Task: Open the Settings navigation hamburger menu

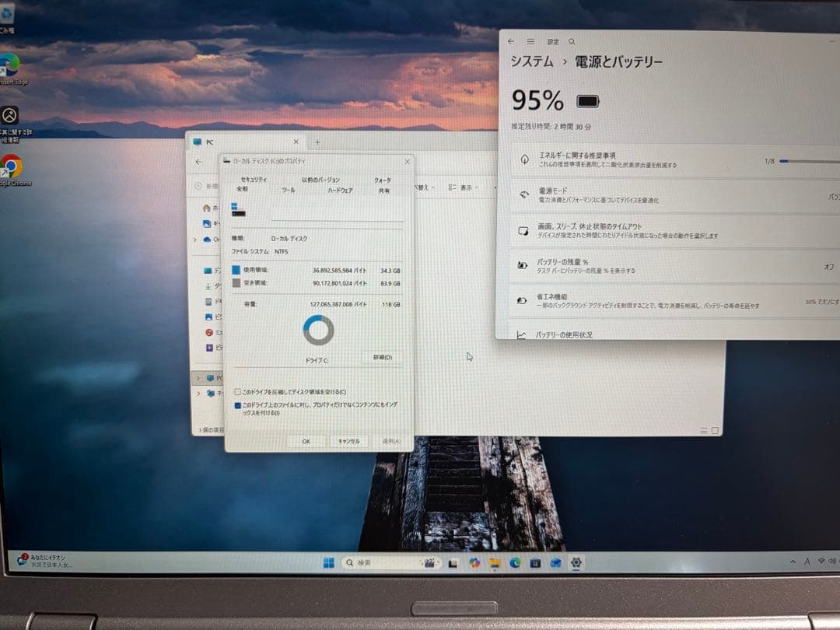Action: click(x=530, y=41)
